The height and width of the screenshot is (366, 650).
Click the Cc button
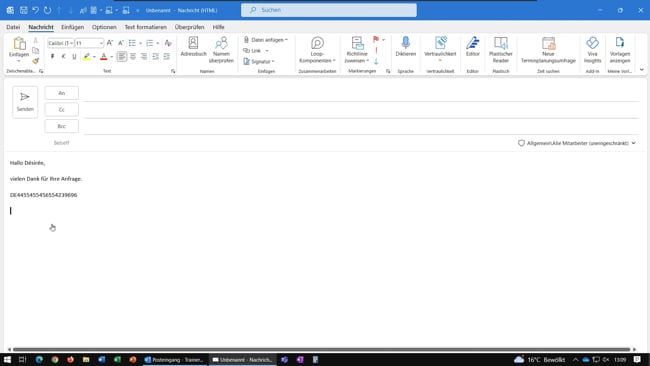tap(61, 110)
